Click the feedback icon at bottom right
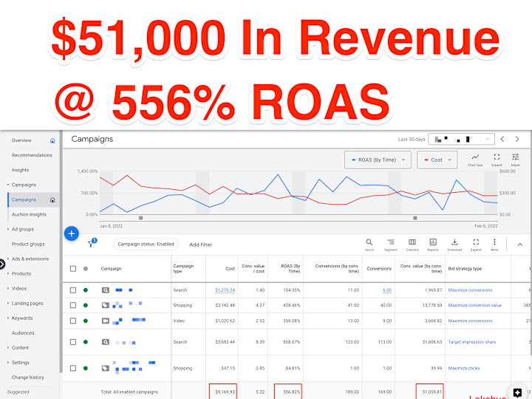Viewport: 532px width, 399px height. pyautogui.click(x=517, y=392)
